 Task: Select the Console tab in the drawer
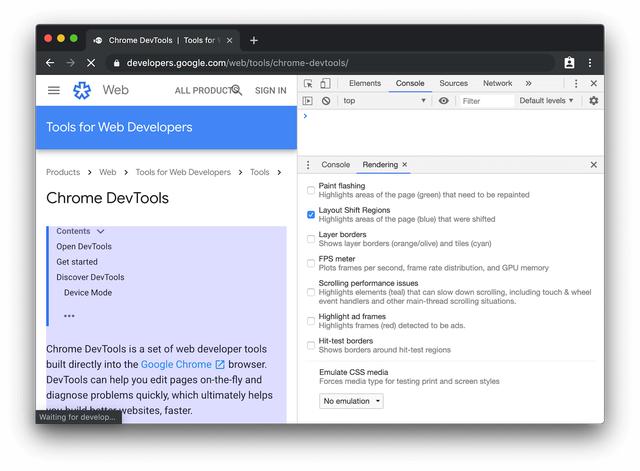(x=336, y=164)
